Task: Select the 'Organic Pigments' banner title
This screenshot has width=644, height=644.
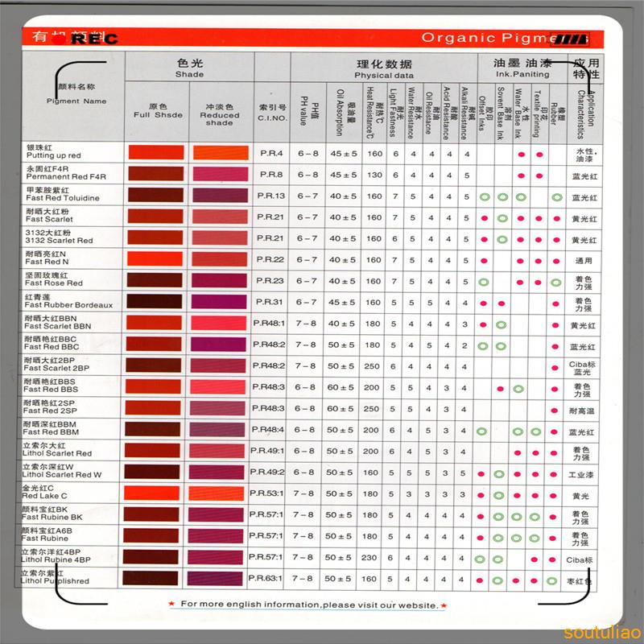Action: [505, 38]
